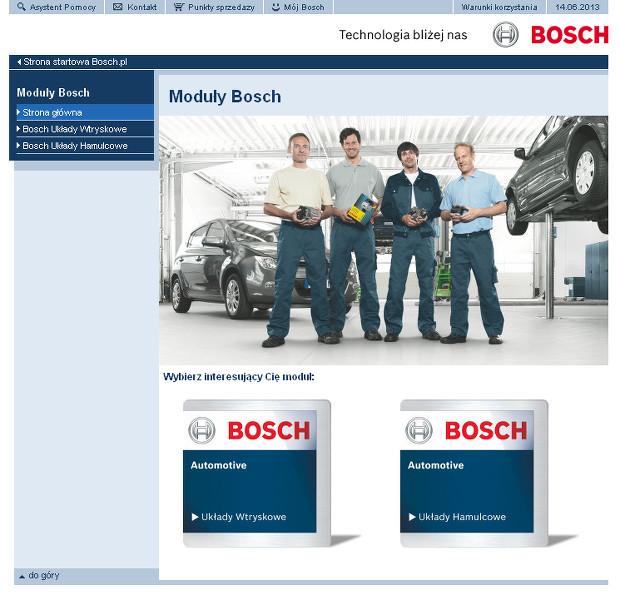The height and width of the screenshot is (595, 620).
Task: Open Bosch Układy Wtryskowe in the sidebar menu
Action: [85, 129]
